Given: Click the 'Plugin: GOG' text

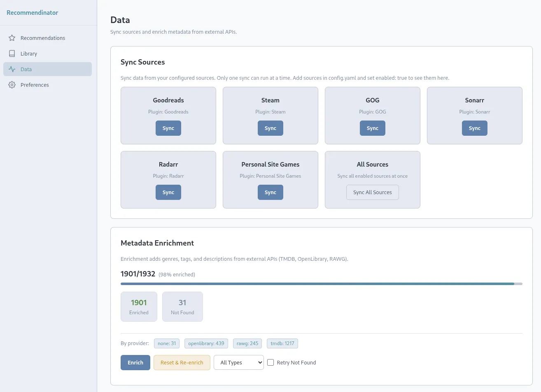Looking at the screenshot, I should (373, 112).
